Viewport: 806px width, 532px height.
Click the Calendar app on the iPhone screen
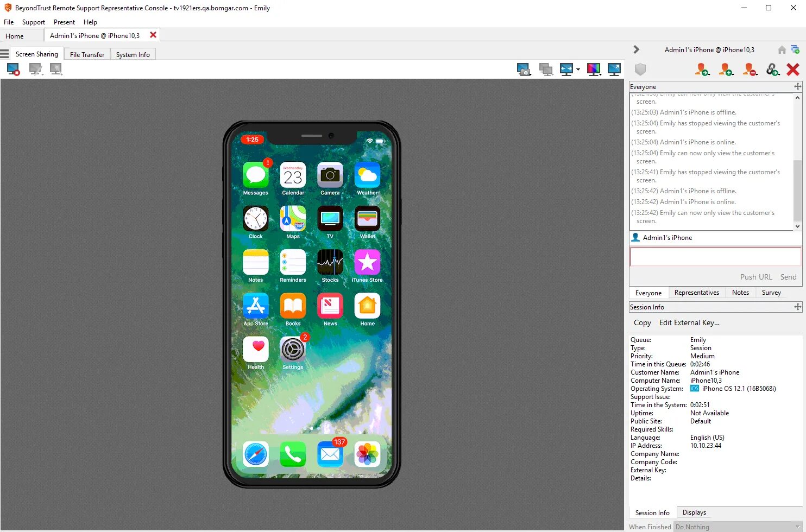click(293, 175)
